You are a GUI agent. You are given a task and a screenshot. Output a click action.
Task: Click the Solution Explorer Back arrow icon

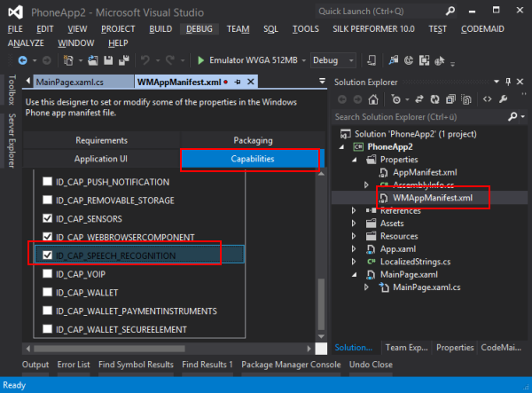point(342,99)
